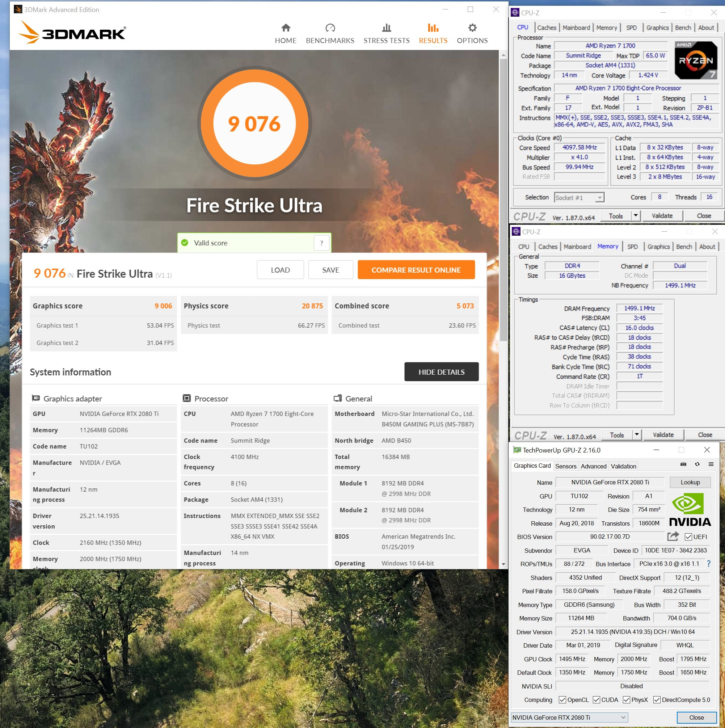Open the Mainboard tab in top CPU-Z

[576, 28]
